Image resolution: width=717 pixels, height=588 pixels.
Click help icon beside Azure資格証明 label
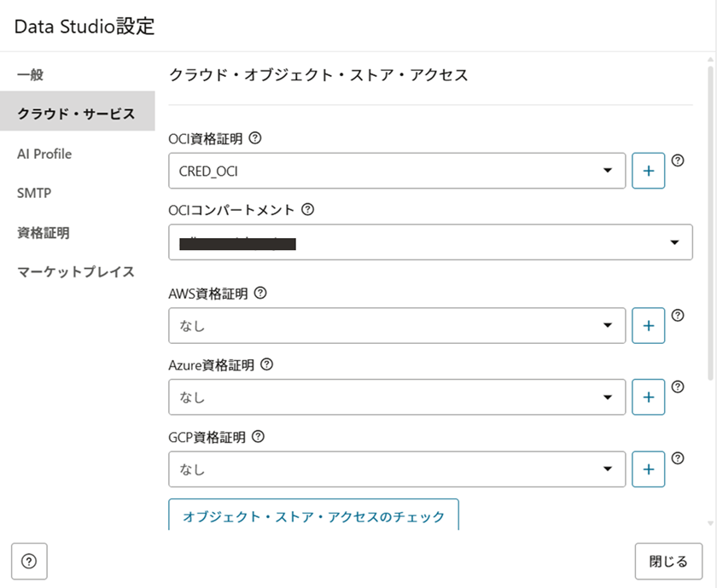point(267,364)
